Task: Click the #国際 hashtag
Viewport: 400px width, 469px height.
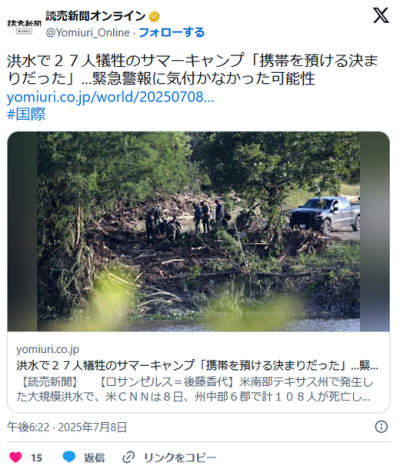Action: [x=26, y=114]
